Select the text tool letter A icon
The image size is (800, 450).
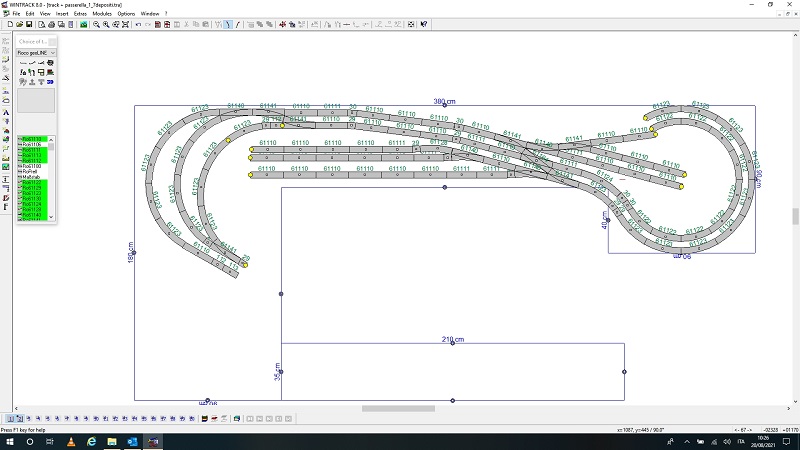pyautogui.click(x=6, y=112)
